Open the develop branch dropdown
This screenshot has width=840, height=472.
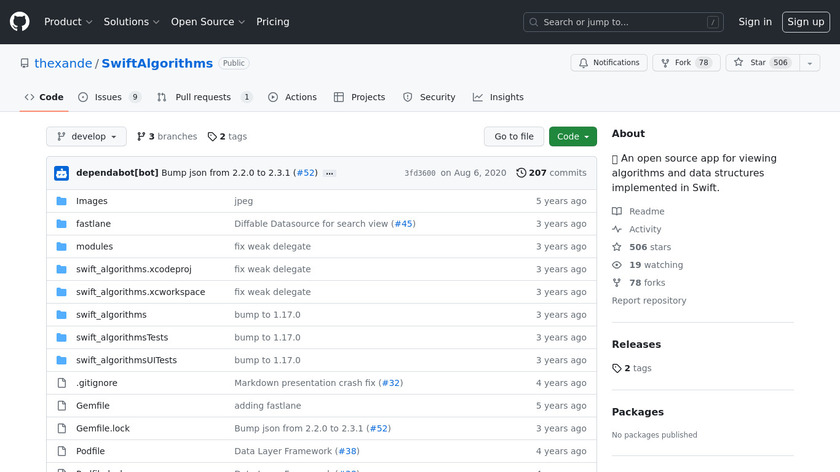click(87, 136)
